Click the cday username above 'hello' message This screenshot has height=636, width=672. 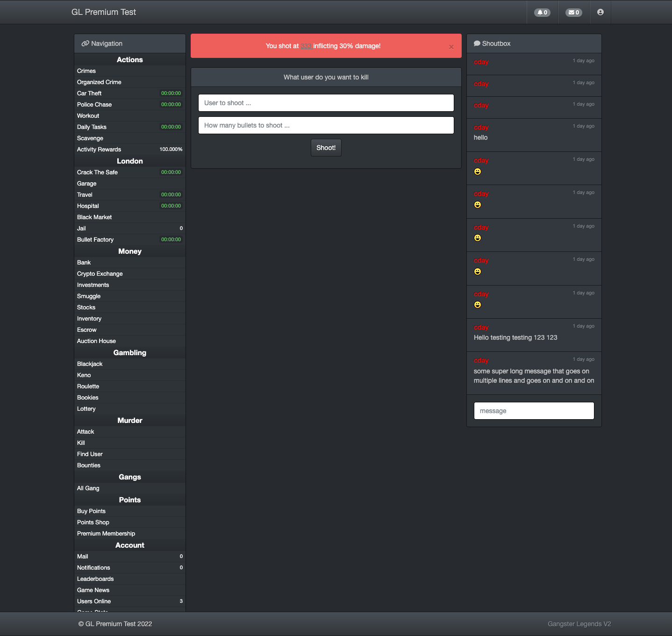(481, 127)
